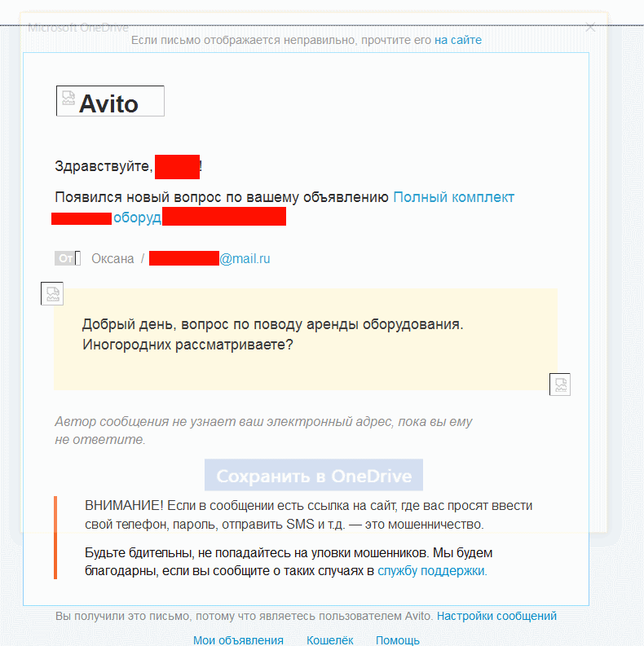Click the 'Microsoft OneDrive' dialog title
This screenshot has width=644, height=646.
pos(78,28)
